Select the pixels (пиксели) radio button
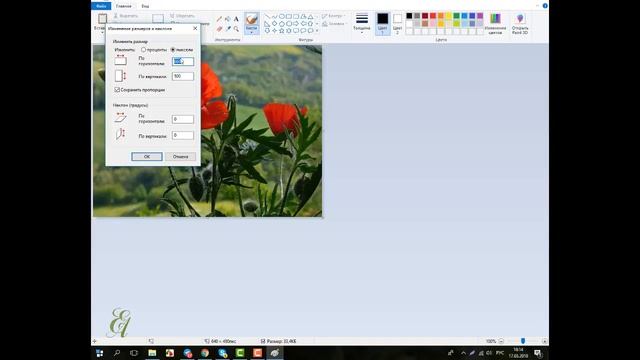Image resolution: width=640 pixels, height=360 pixels. tap(173, 50)
